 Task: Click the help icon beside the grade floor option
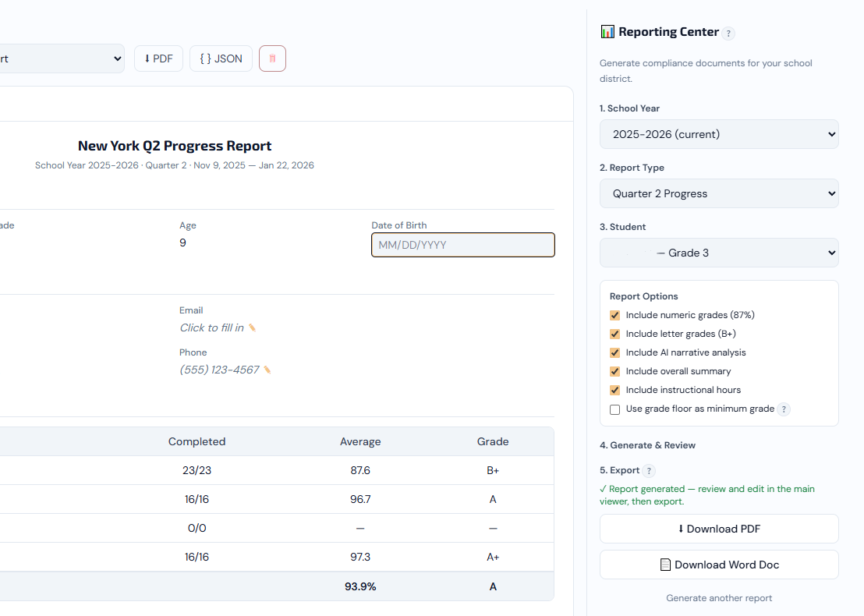[784, 409]
